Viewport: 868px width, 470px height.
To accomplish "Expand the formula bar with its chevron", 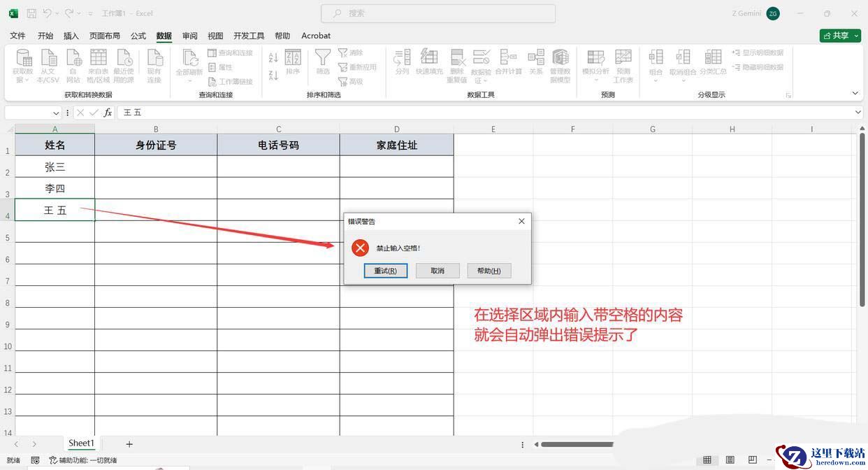I will coord(858,113).
